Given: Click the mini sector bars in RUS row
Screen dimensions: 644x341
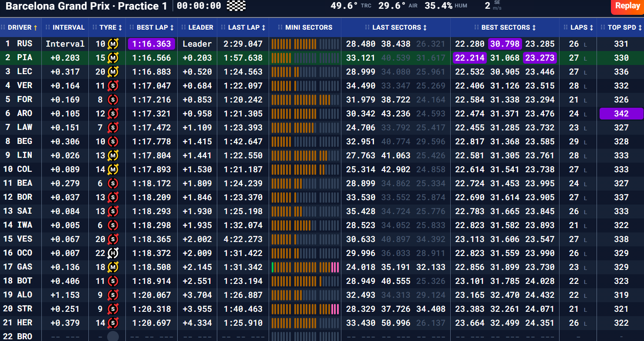Looking at the screenshot, I should tap(305, 44).
